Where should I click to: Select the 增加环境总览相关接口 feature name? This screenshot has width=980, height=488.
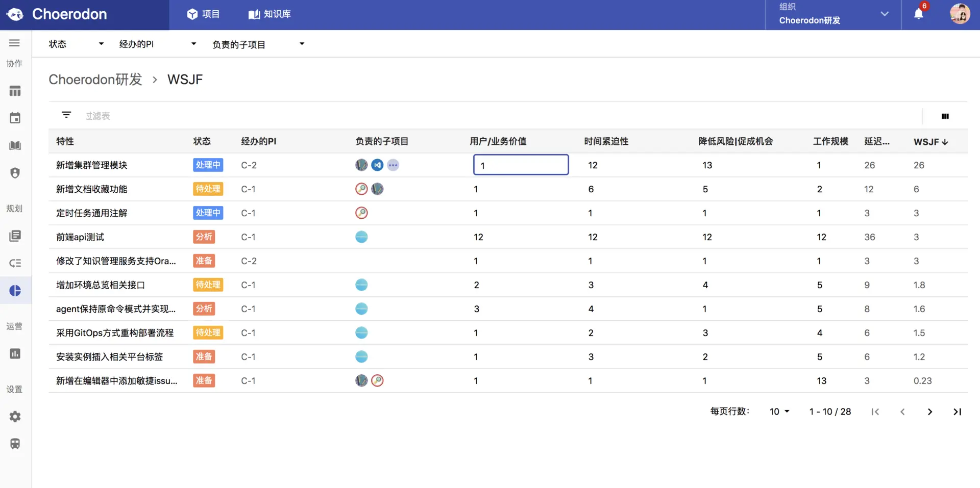click(101, 285)
